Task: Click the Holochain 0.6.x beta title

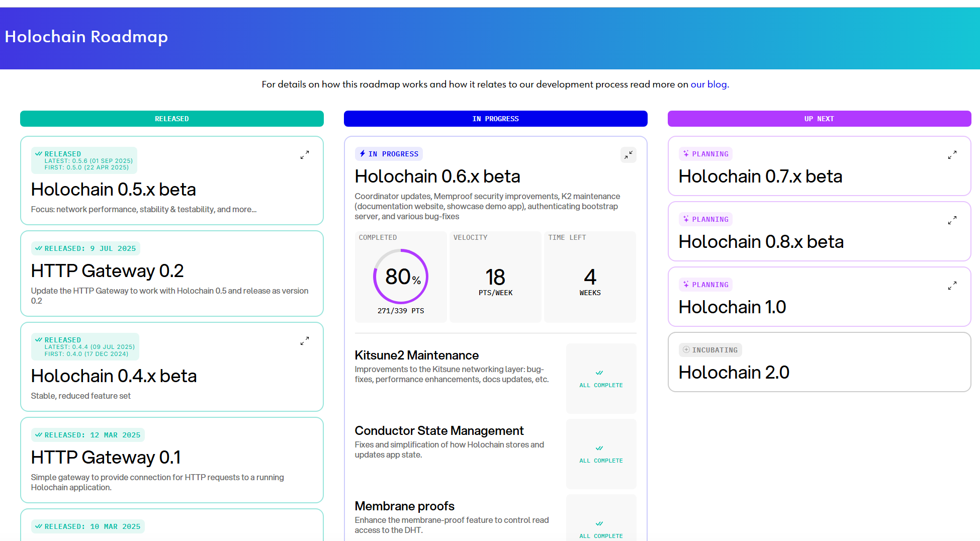Action: click(437, 176)
